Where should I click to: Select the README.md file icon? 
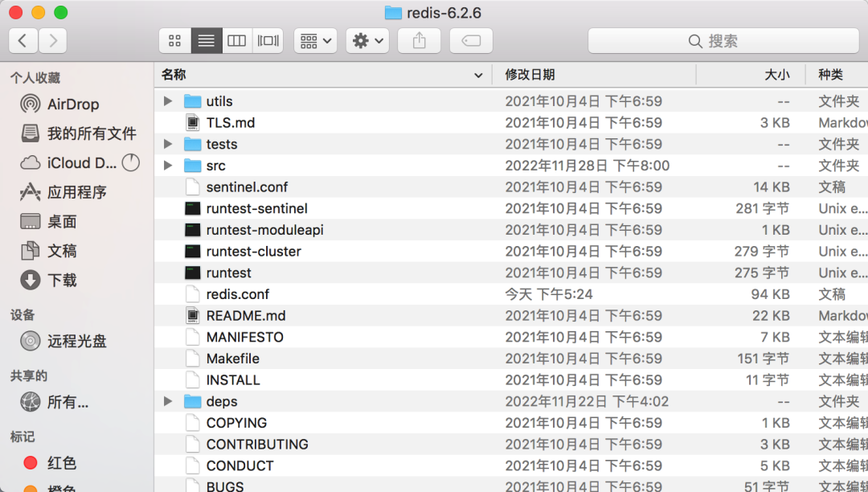pos(193,315)
